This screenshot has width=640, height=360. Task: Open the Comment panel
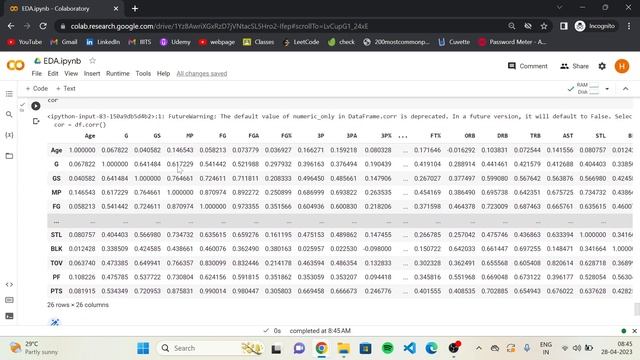528,66
